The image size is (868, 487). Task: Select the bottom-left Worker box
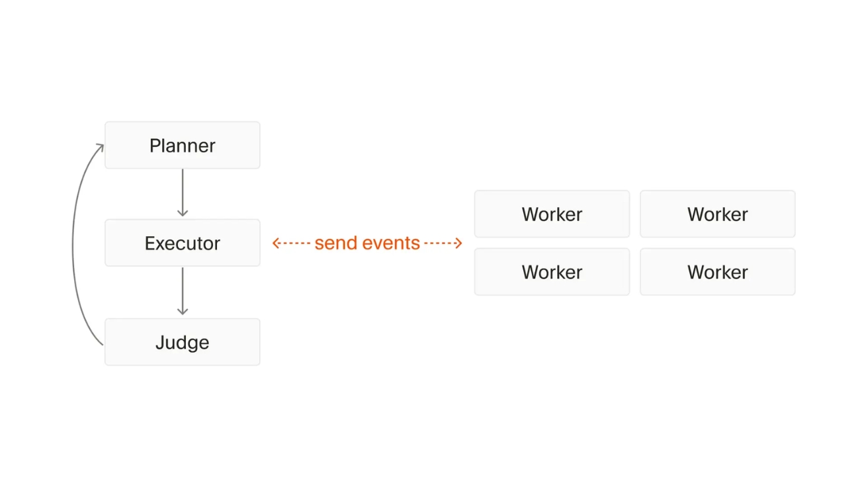[x=552, y=272]
